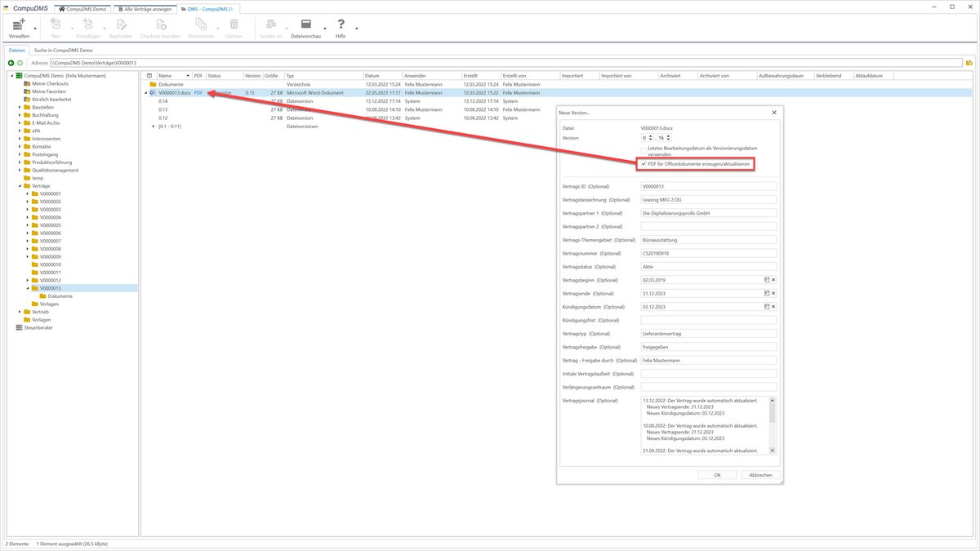980x551 pixels.
Task: Click the Hinzufügen toolbar icon
Action: tap(87, 24)
